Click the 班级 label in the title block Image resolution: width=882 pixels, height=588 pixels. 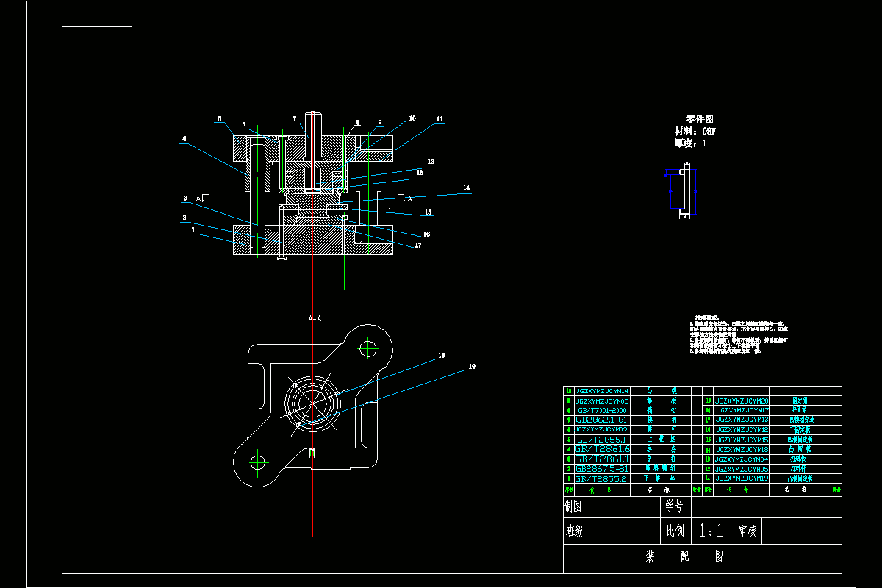[574, 531]
